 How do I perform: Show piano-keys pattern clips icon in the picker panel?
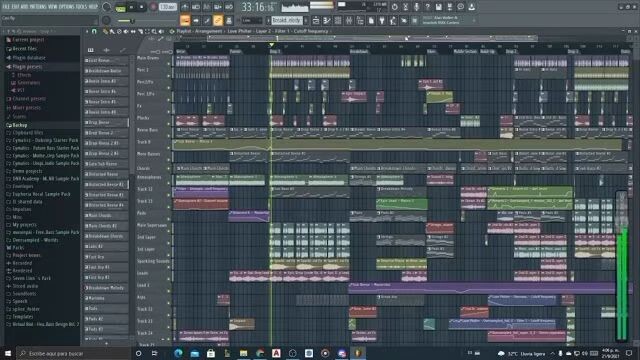91,50
